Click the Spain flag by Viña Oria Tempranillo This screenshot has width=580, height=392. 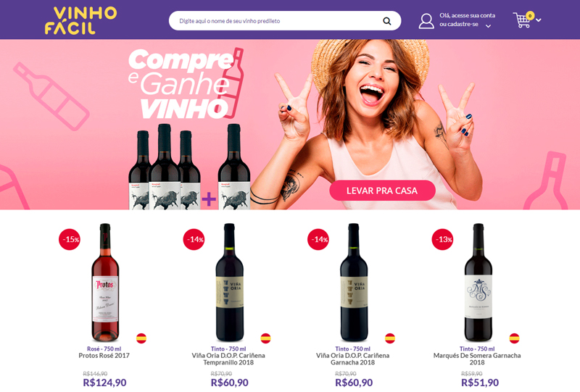click(265, 338)
